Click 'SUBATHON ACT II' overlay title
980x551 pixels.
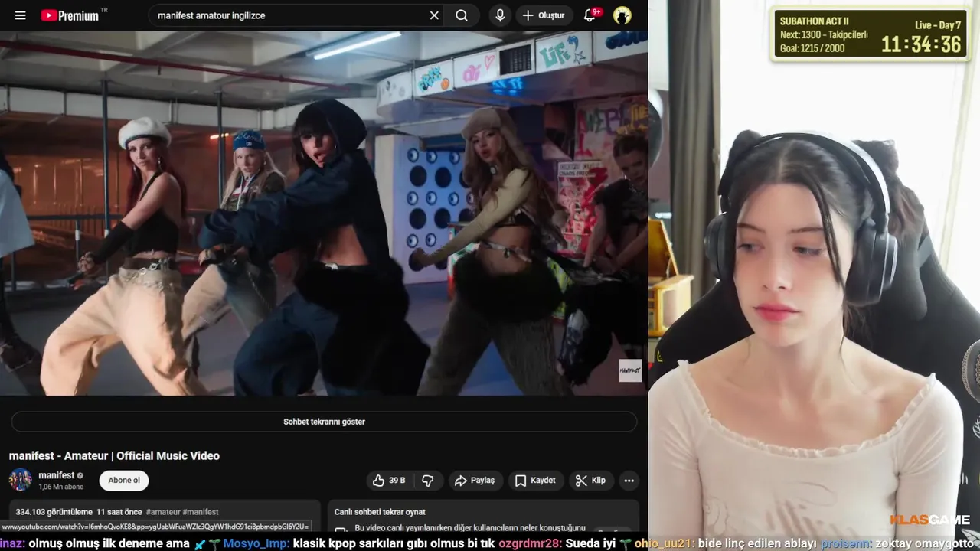815,21
